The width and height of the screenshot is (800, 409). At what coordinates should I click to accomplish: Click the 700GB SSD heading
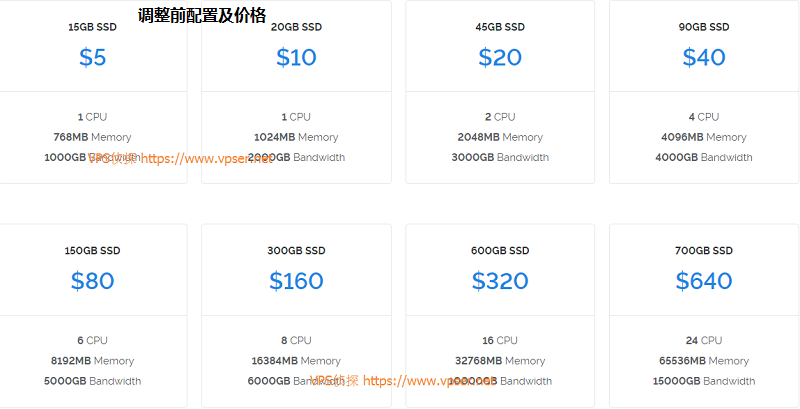[704, 250]
